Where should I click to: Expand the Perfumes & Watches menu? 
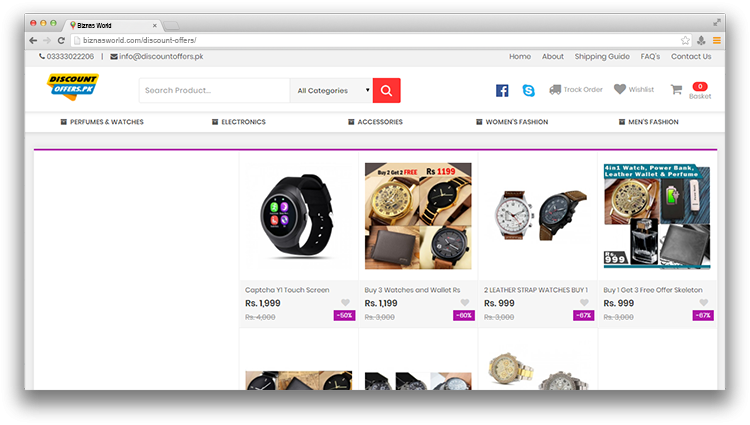(x=102, y=122)
